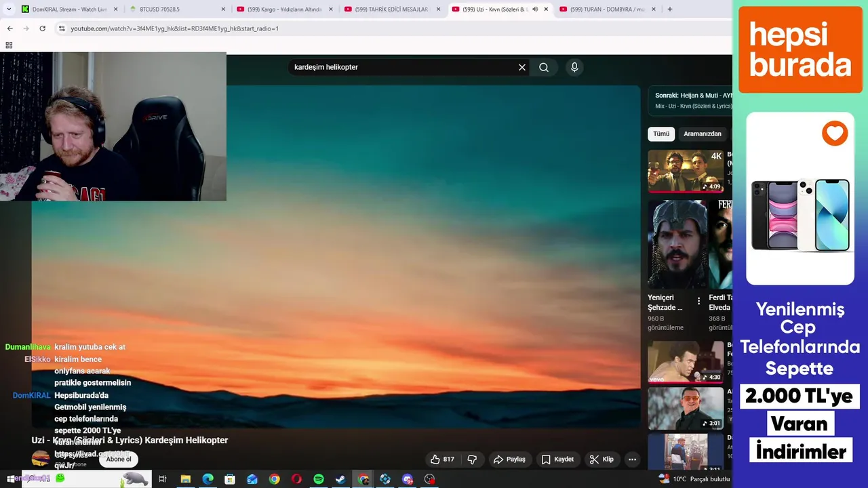
Task: Click the YouTube search magnifier button
Action: pos(544,67)
